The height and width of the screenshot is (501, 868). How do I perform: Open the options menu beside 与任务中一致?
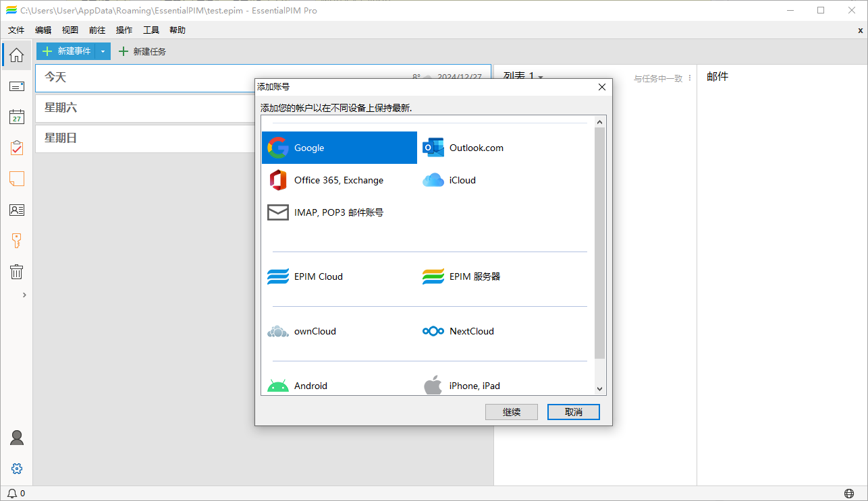[x=690, y=78]
